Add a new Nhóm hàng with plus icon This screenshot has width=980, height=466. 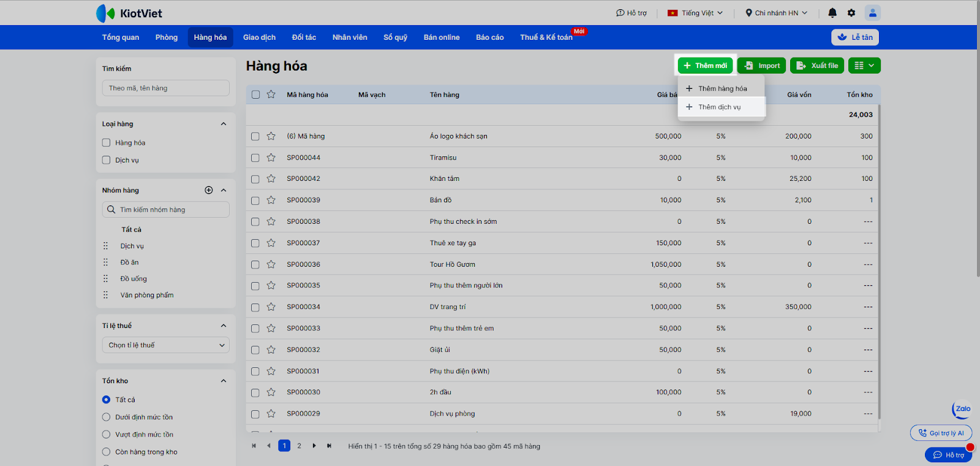click(209, 190)
